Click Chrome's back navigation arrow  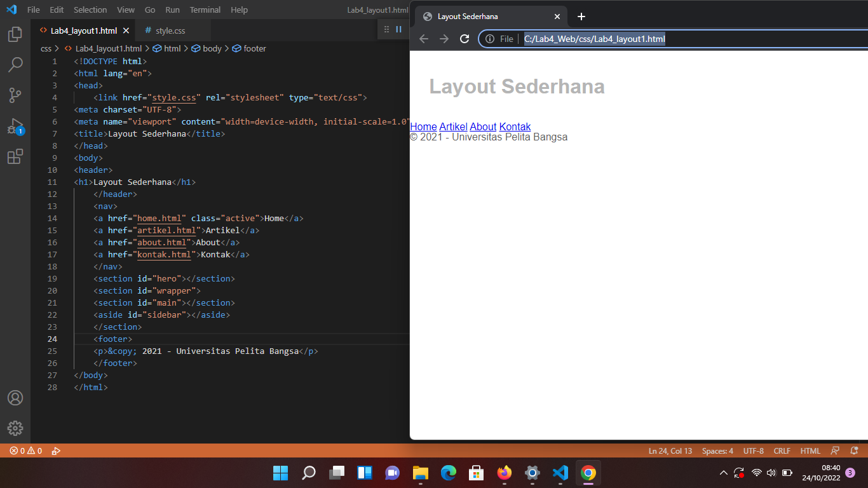pyautogui.click(x=424, y=38)
